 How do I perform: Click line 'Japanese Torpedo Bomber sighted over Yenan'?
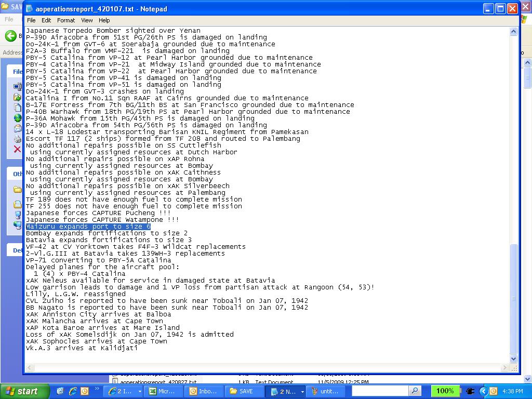[x=113, y=31]
